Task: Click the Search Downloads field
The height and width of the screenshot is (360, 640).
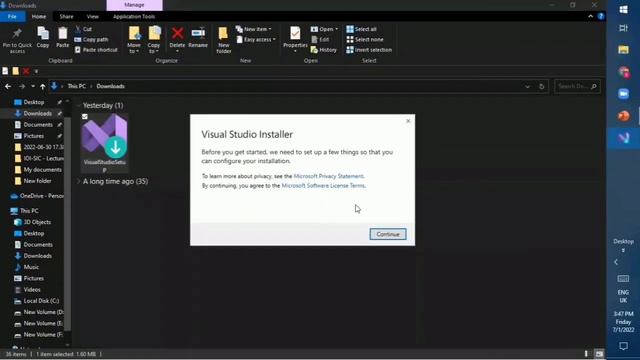Action: (577, 87)
